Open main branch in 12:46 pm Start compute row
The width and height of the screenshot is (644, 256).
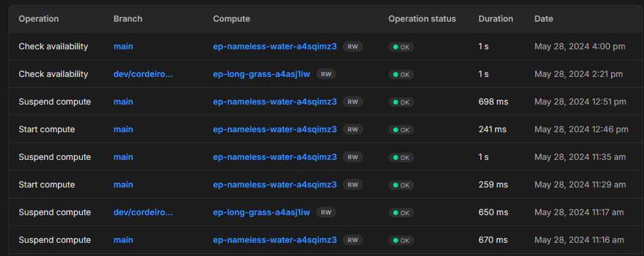(123, 129)
